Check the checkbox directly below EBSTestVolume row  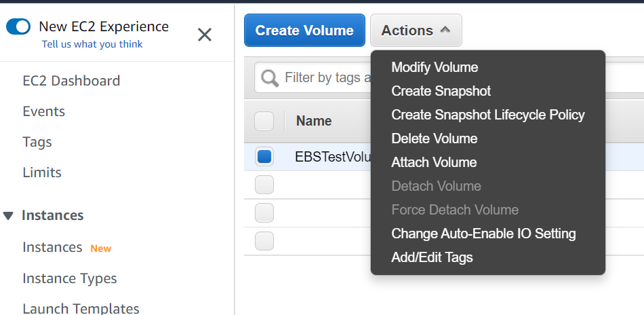coord(264,185)
